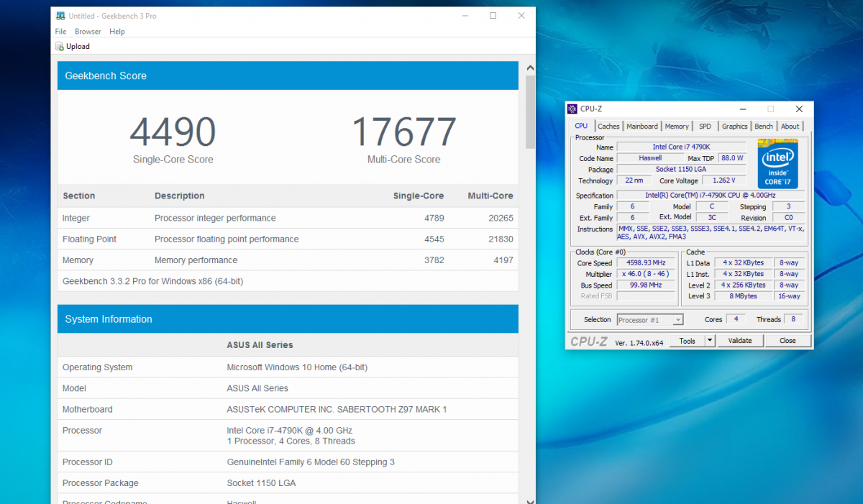Viewport: 863px width, 504px height.
Task: Click the Code Name field Haswell in CPU-Z
Action: click(650, 158)
